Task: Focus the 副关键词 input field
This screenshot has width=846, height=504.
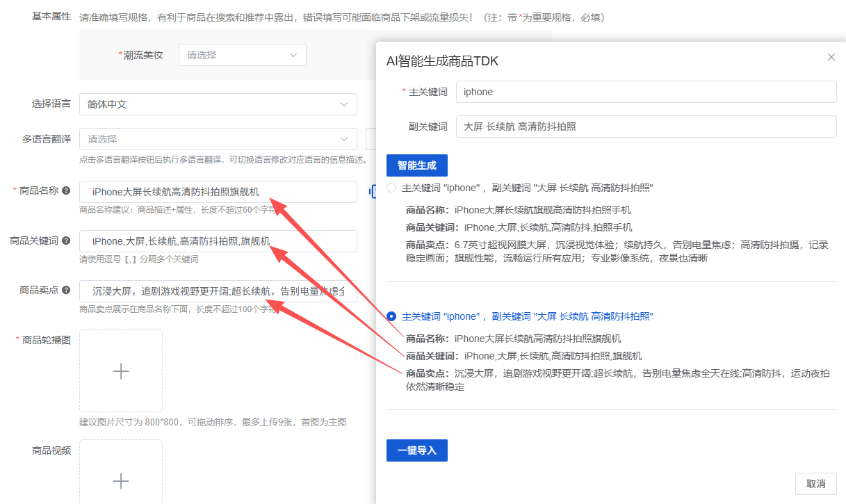Action: coord(646,127)
